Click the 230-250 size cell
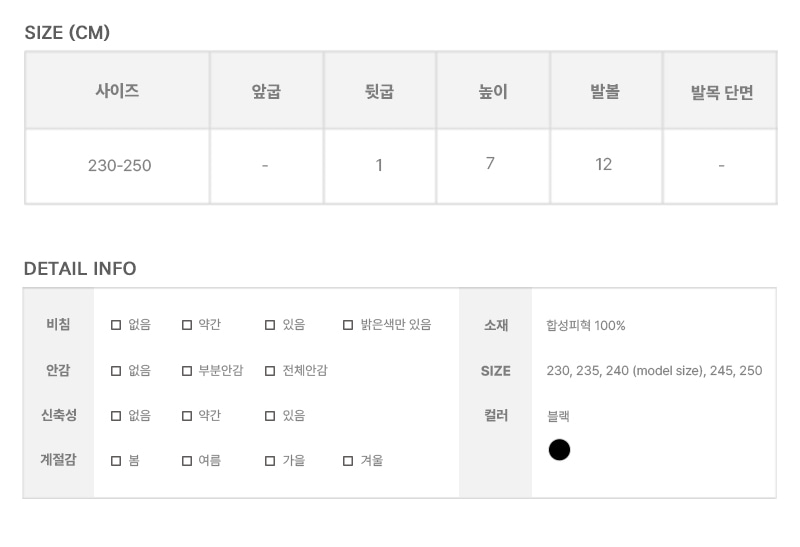Screen dimensions: 800x547 [117, 166]
